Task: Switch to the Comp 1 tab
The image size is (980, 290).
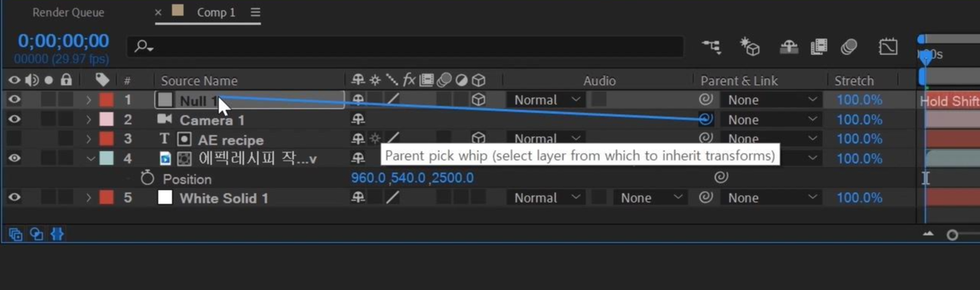Action: coord(215,12)
